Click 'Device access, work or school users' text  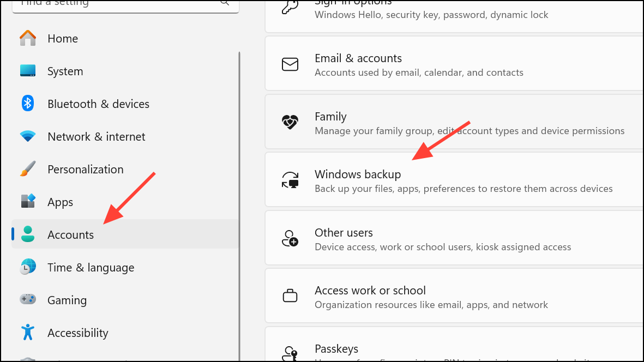click(x=443, y=247)
